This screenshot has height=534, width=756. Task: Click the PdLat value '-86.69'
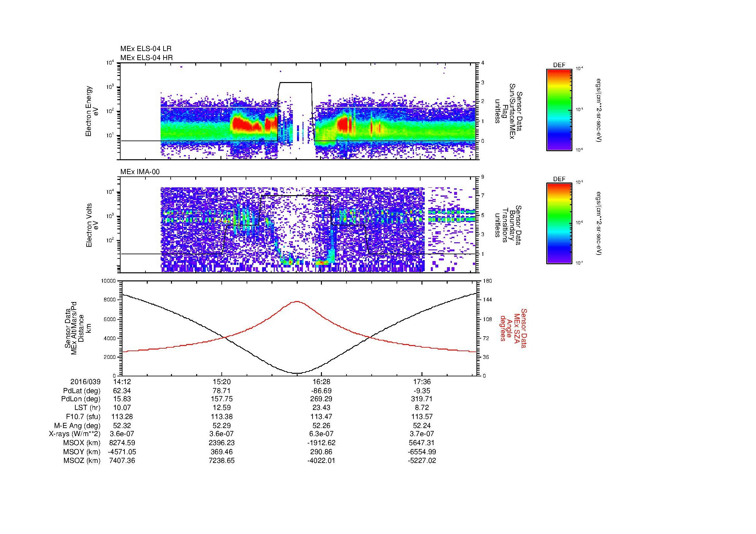(321, 391)
